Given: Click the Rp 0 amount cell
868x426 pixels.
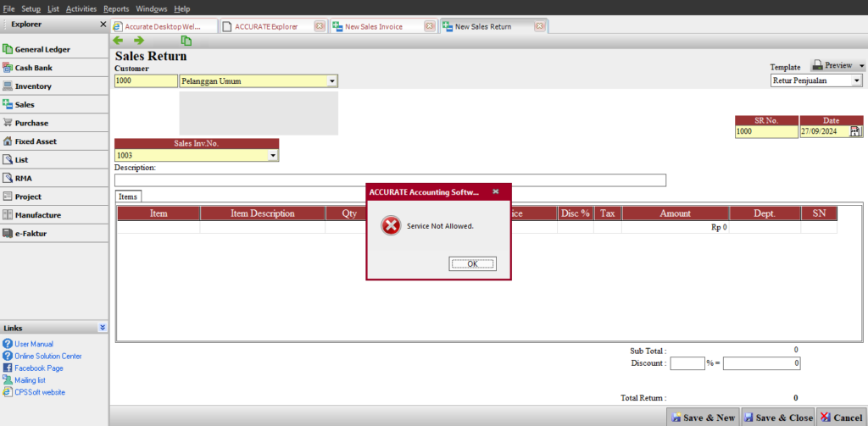Looking at the screenshot, I should [x=676, y=227].
